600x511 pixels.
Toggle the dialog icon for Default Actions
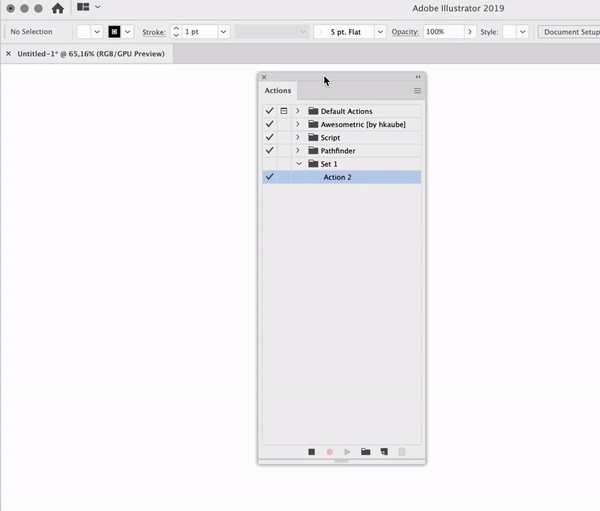pos(284,111)
